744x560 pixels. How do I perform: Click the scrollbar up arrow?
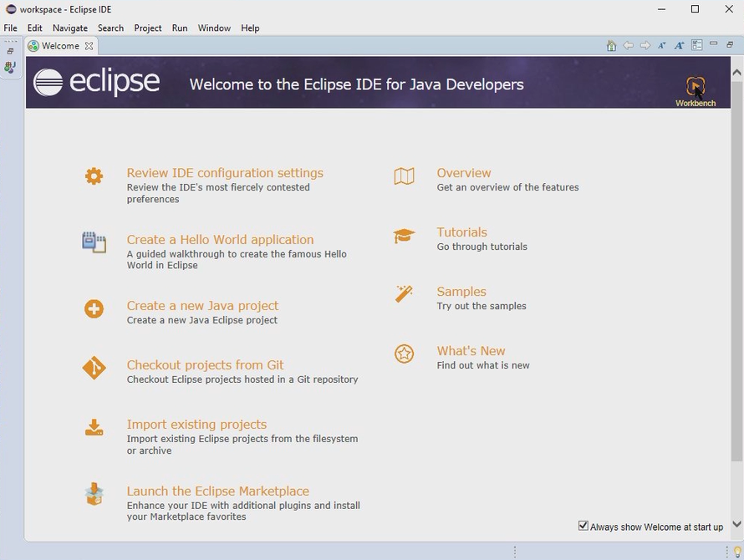(736, 73)
